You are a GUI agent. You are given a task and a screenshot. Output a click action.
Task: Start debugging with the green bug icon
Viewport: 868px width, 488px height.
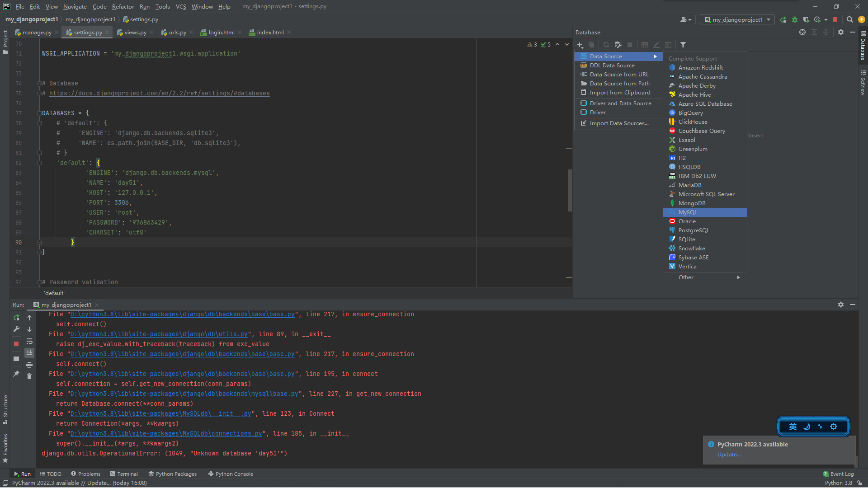795,19
